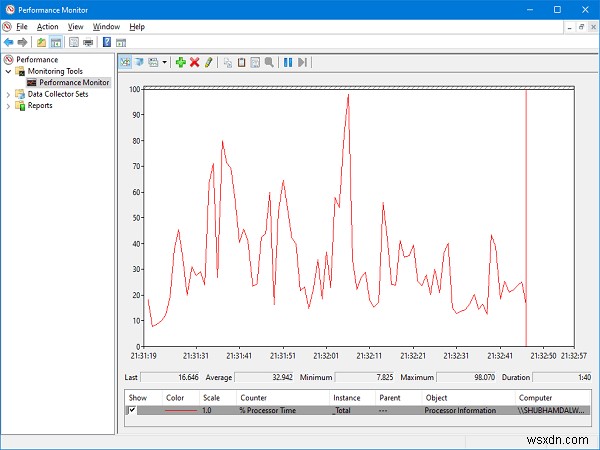Open the Action menu
This screenshot has height=450, width=600.
47,26
